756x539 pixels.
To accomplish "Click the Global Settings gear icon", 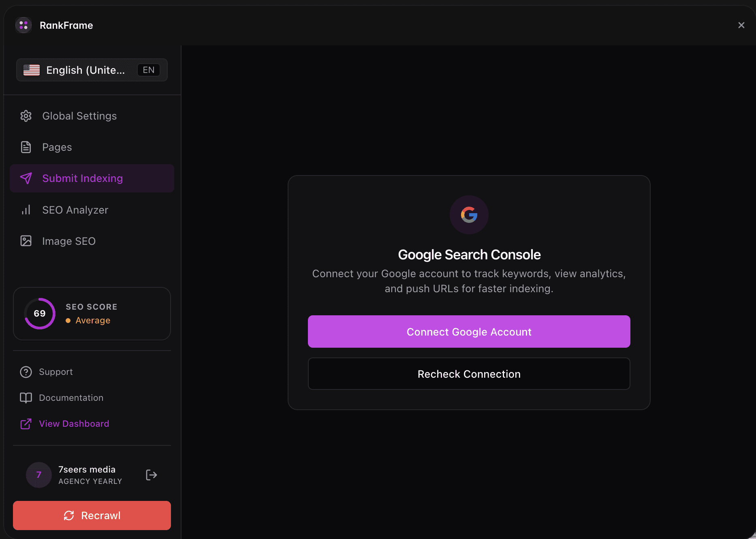I will [x=26, y=116].
